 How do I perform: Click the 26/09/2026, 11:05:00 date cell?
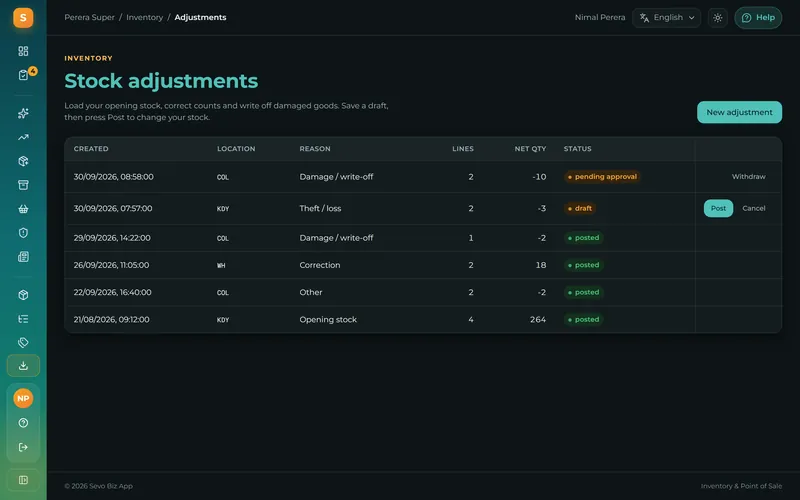(111, 265)
